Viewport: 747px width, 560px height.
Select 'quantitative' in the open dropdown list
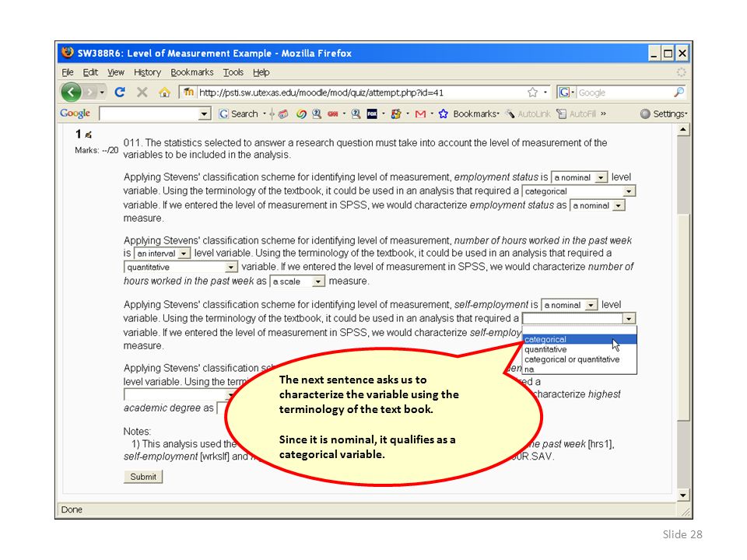579,349
